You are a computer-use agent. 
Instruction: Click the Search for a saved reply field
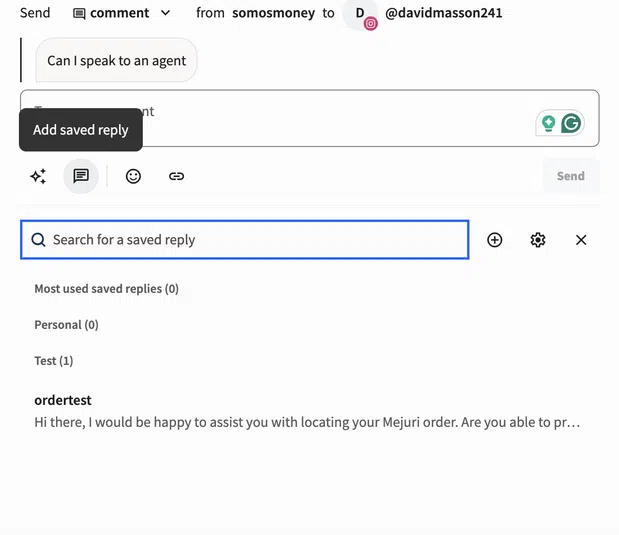[x=245, y=240]
